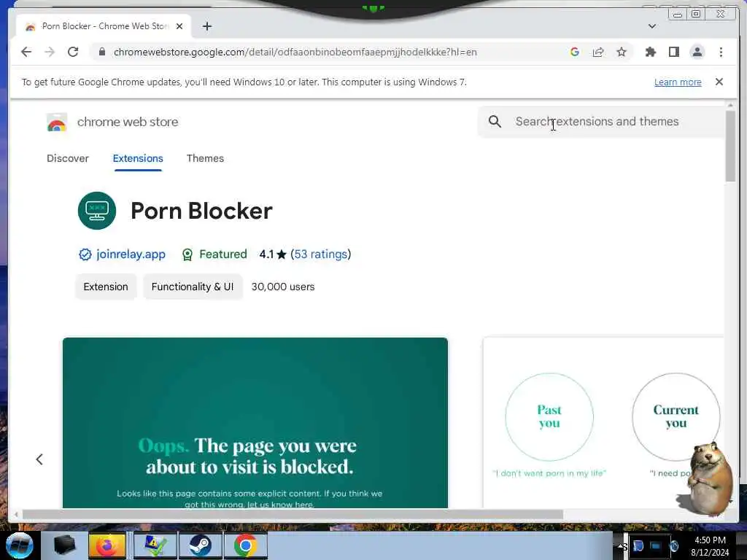Image resolution: width=747 pixels, height=560 pixels.
Task: Click the Extension category chip
Action: (x=106, y=287)
